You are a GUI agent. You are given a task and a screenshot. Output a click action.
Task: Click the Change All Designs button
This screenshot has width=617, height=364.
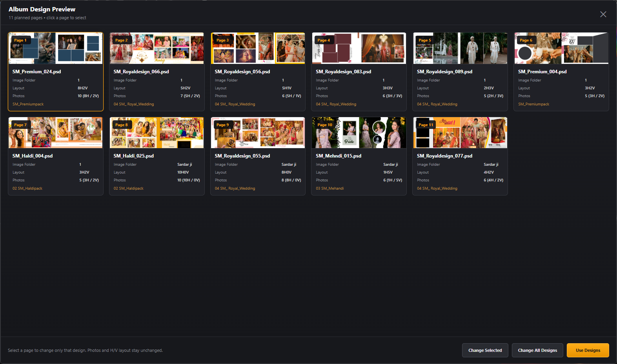coord(537,350)
